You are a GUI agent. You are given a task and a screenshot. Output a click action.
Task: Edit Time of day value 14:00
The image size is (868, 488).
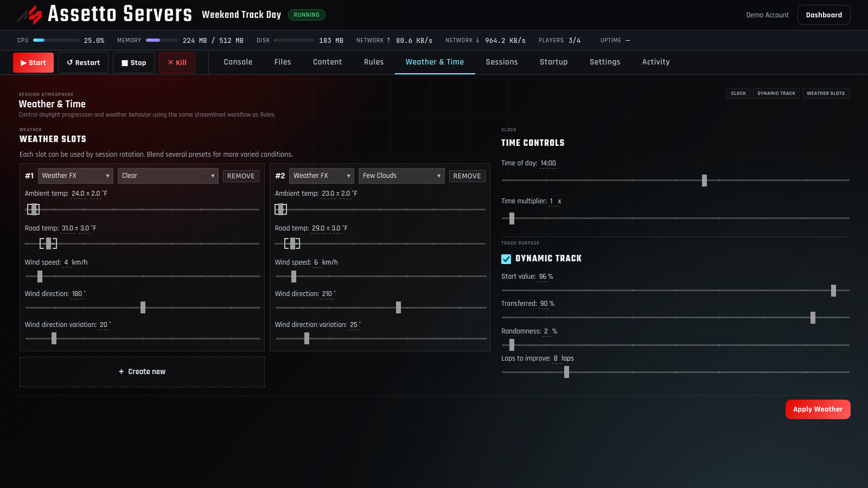pyautogui.click(x=548, y=163)
